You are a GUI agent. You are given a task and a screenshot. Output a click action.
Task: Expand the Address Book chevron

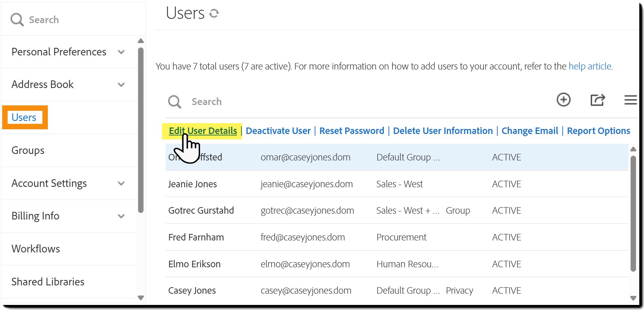(121, 85)
